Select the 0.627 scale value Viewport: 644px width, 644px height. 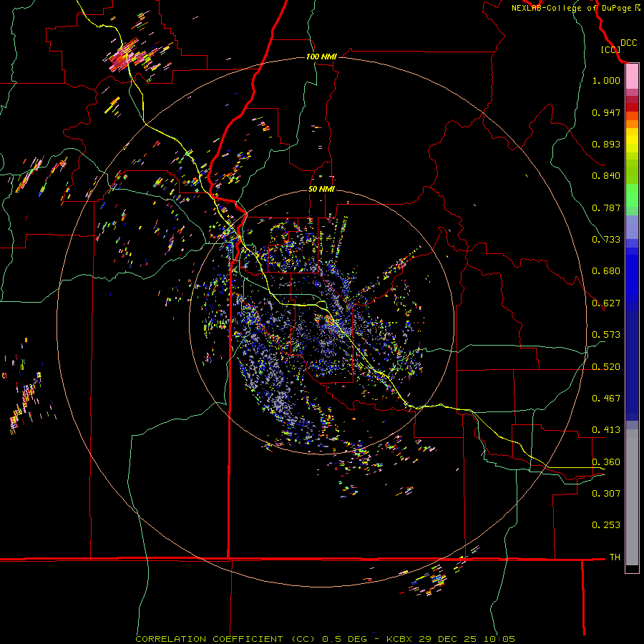[606, 303]
